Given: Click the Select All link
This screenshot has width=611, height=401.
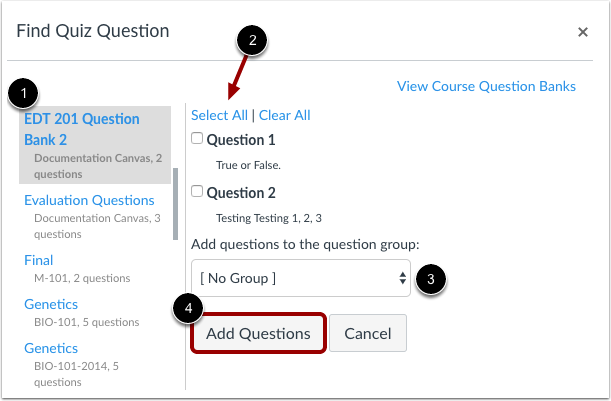Looking at the screenshot, I should coord(219,115).
